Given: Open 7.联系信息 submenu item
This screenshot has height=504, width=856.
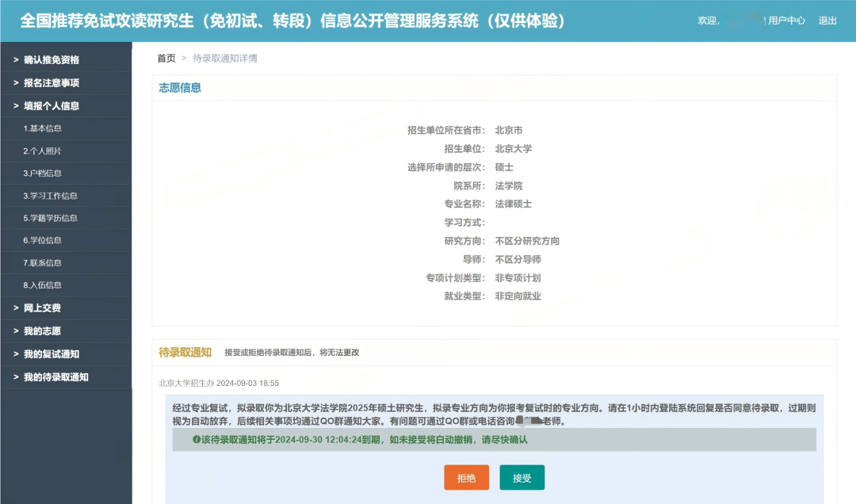Looking at the screenshot, I should coord(43,262).
